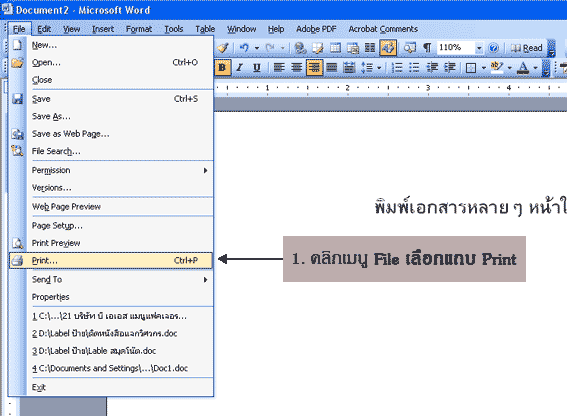Choose Exit in the File menu
The image size is (567, 416).
click(111, 387)
